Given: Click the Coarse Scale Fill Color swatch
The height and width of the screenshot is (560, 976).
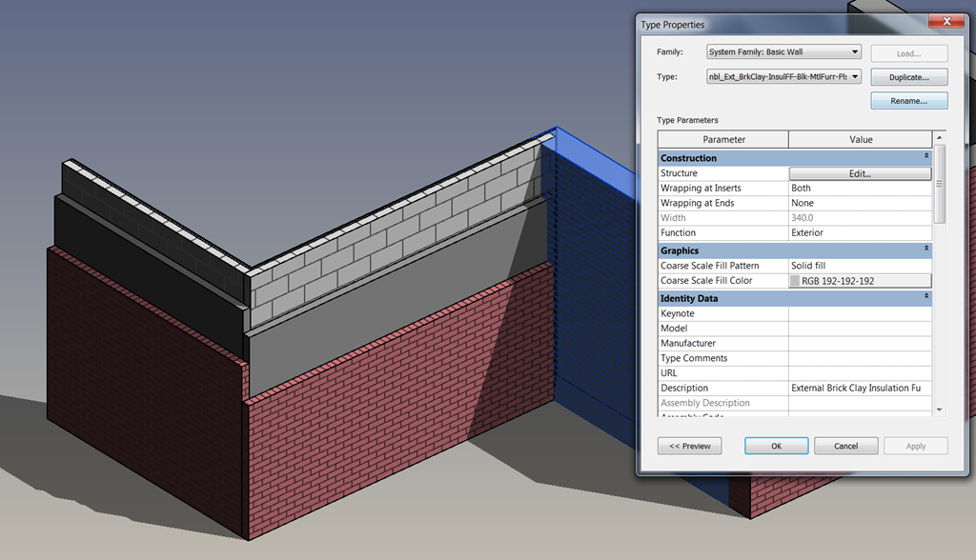Looking at the screenshot, I should pos(796,281).
